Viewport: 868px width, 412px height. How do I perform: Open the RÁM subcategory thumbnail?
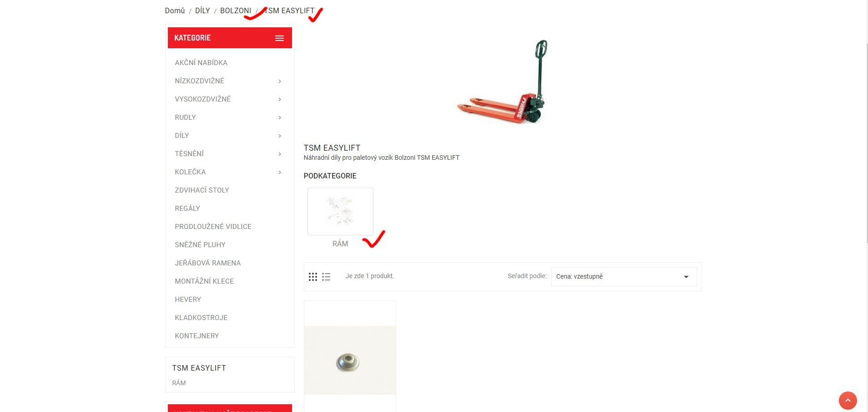tap(340, 212)
